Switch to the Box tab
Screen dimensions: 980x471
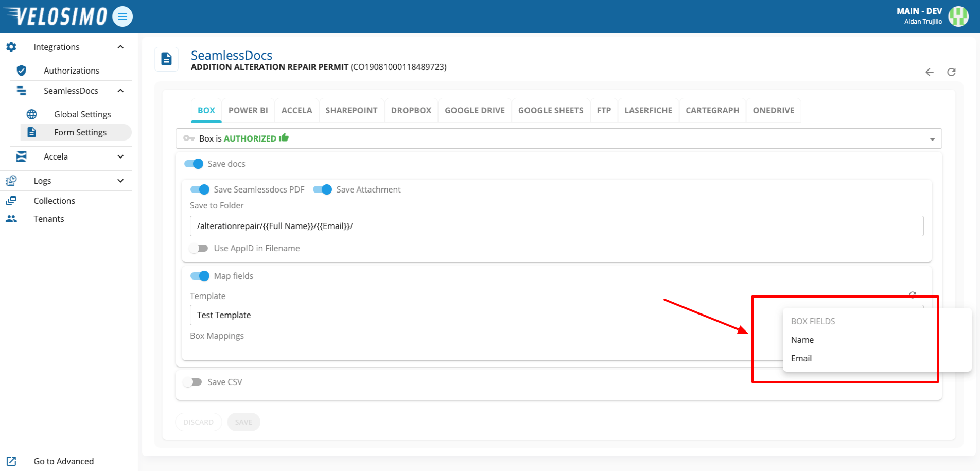206,110
